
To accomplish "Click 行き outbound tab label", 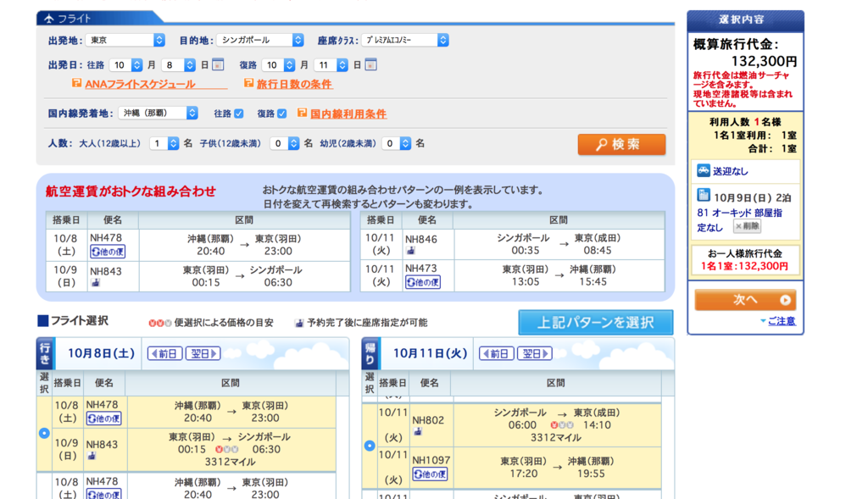I will (45, 354).
